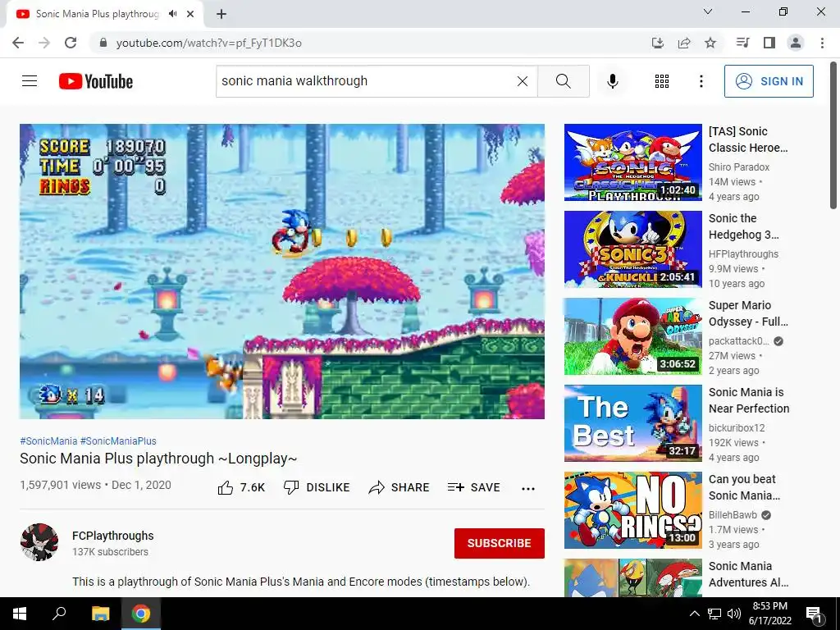The width and height of the screenshot is (840, 630).
Task: Open tab search chevron dropdown
Action: point(708,11)
